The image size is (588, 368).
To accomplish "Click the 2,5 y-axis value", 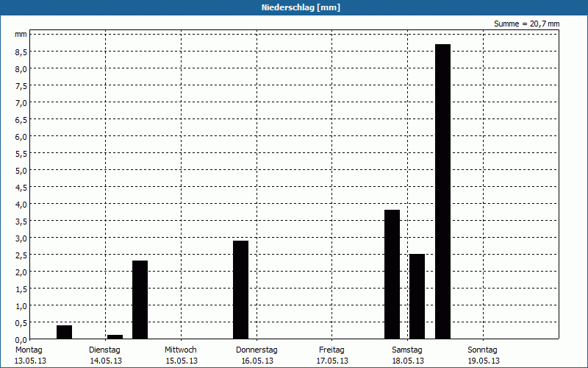I will pyautogui.click(x=21, y=255).
